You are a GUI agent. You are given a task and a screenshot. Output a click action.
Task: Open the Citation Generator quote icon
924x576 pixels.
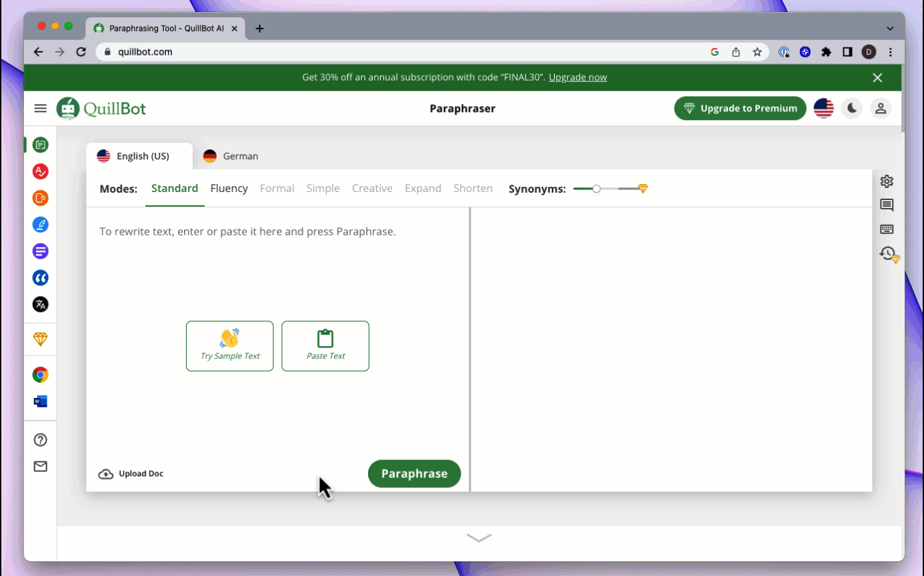[x=41, y=278]
